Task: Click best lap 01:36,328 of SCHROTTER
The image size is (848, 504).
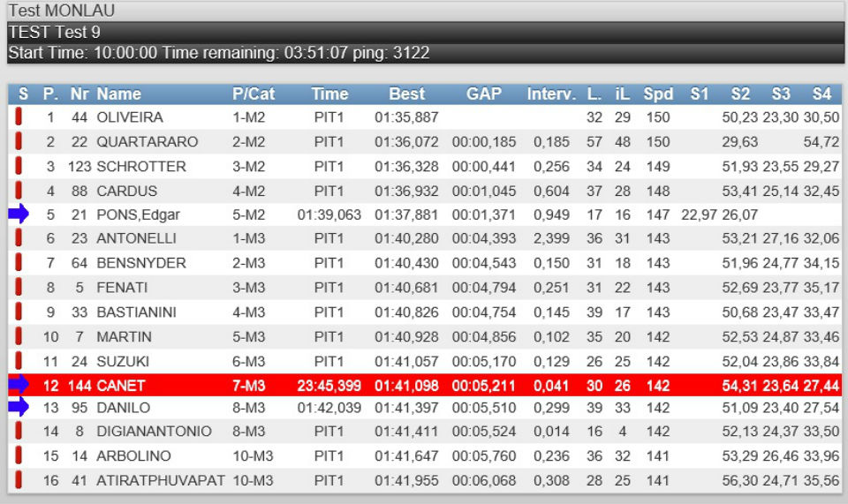Action: pyautogui.click(x=406, y=166)
